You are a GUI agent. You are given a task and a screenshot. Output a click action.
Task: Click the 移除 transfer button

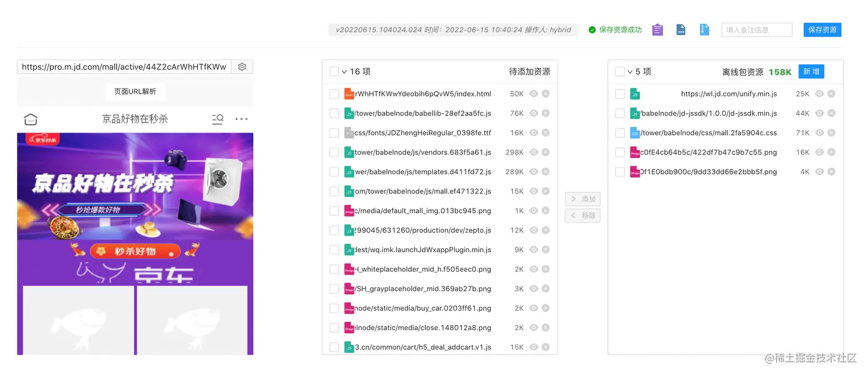point(583,215)
